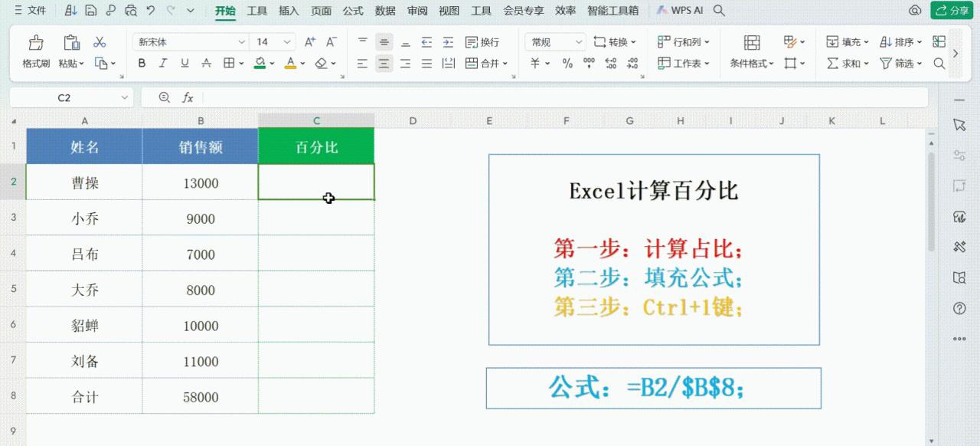
Task: Switch to the 数据 (Data) tab
Action: [385, 11]
